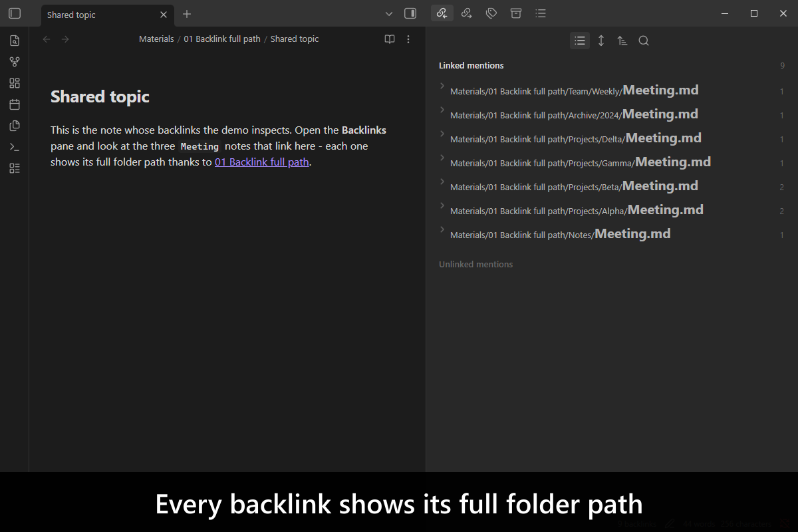
Task: Minimize the Obsidian window
Action: (724, 13)
